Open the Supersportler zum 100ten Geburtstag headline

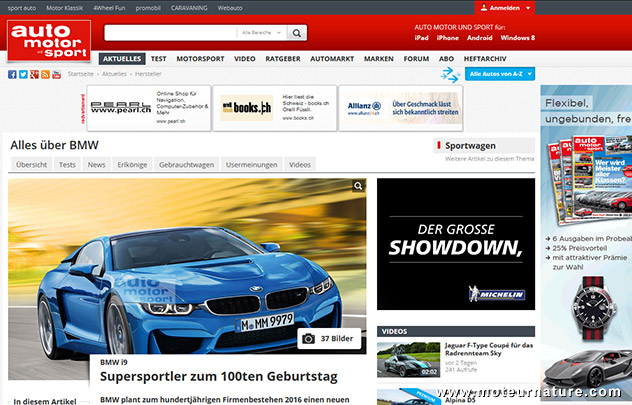tap(219, 376)
